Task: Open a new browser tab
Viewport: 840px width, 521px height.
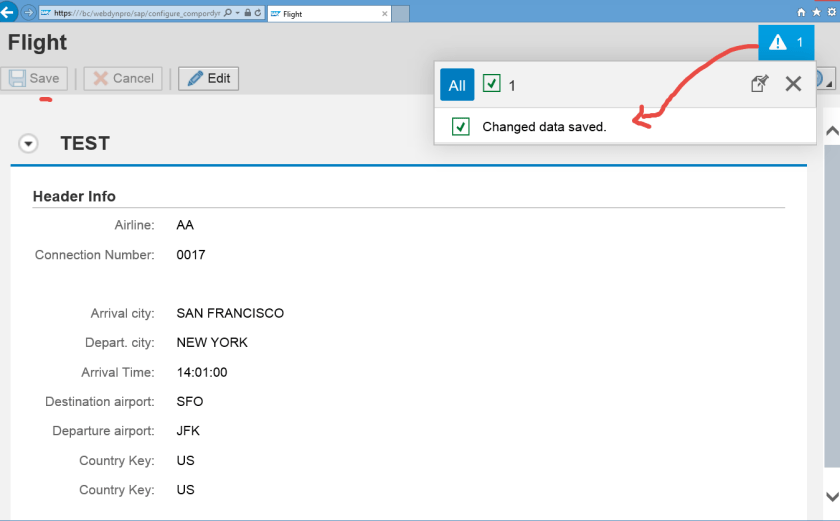Action: tap(400, 14)
